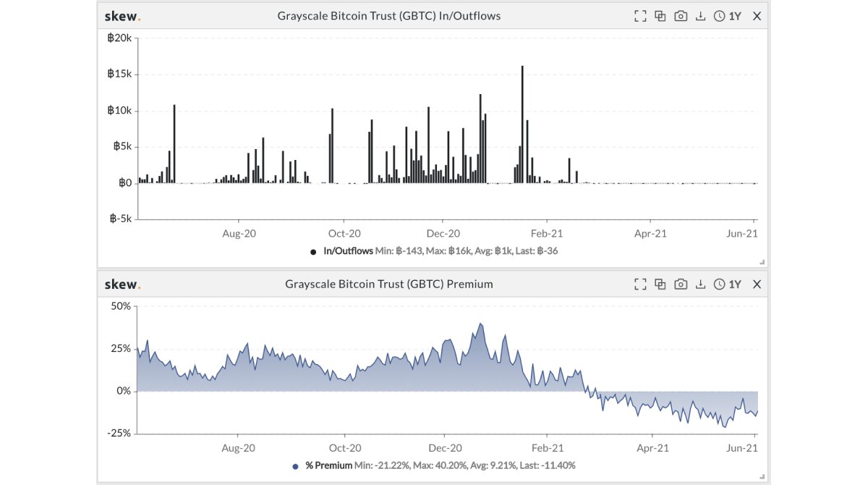This screenshot has height=485, width=868.
Task: Snapshot the GBTC Premium chart with the camera icon
Action: (680, 284)
